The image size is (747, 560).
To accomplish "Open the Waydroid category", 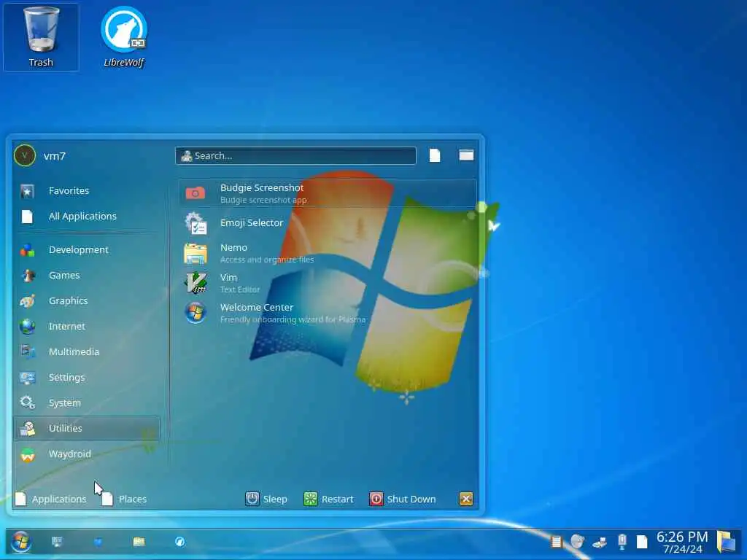I will (88, 454).
